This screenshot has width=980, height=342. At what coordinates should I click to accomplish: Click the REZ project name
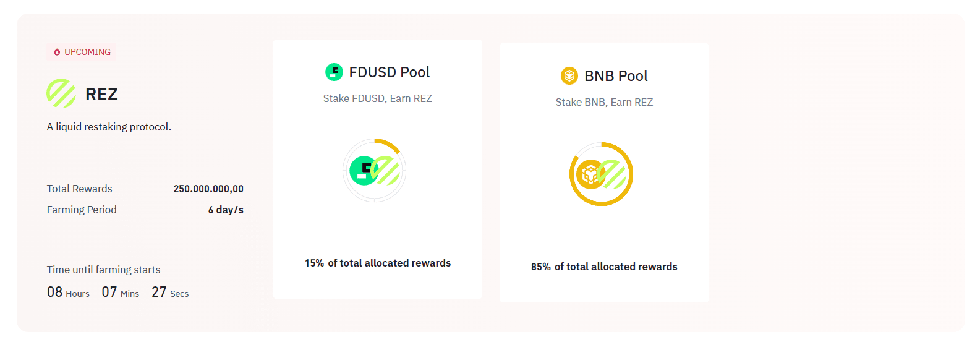tap(101, 94)
